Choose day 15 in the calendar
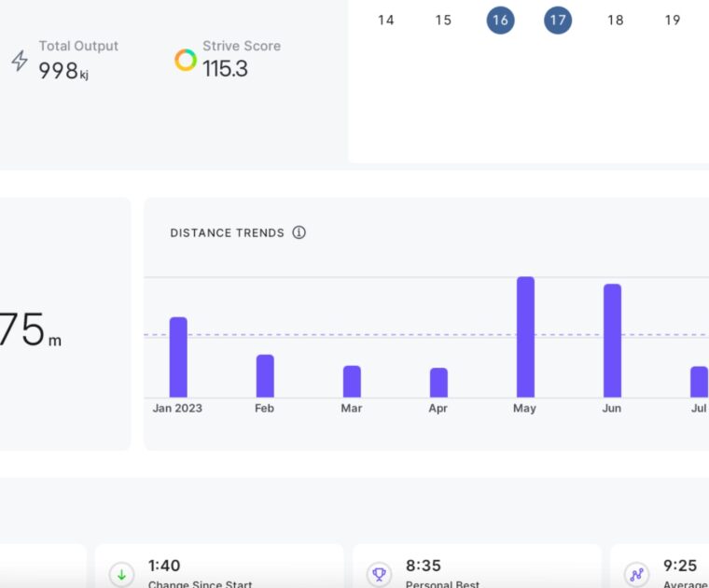Screen dimensions: 709x588 click(443, 20)
